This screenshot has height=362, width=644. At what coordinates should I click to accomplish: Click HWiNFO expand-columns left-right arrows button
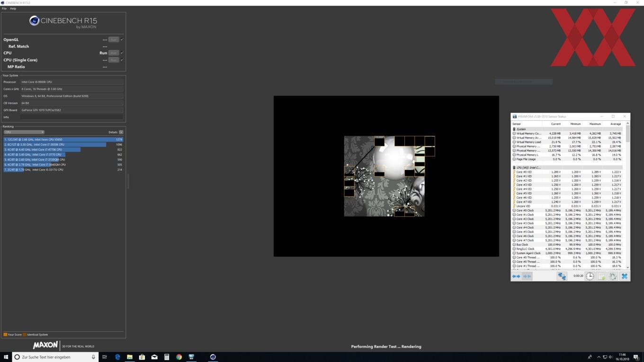(x=516, y=276)
